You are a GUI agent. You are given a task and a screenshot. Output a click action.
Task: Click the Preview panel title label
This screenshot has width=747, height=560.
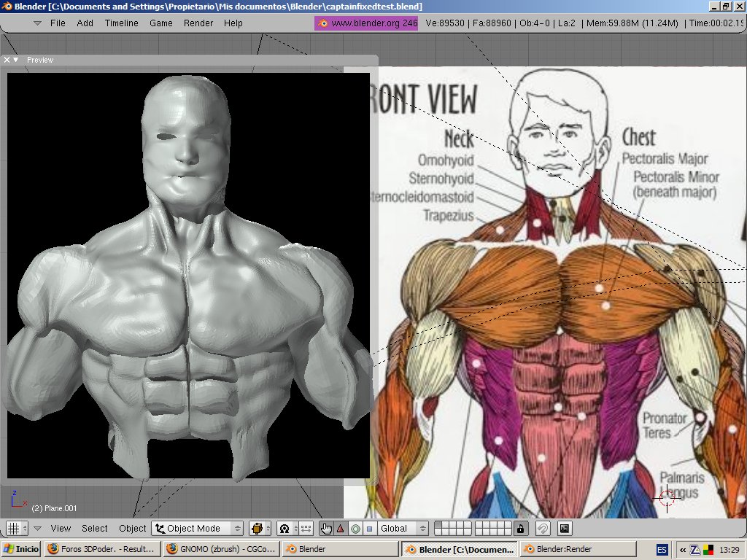coord(40,60)
